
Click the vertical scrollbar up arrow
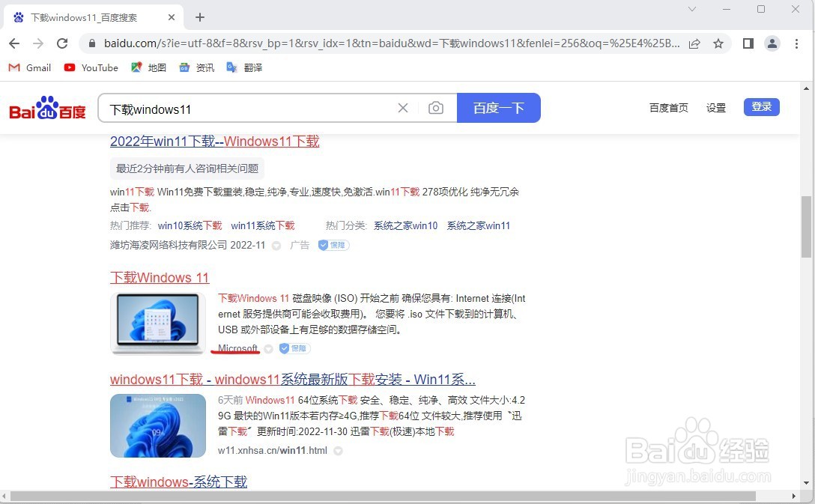pyautogui.click(x=806, y=88)
